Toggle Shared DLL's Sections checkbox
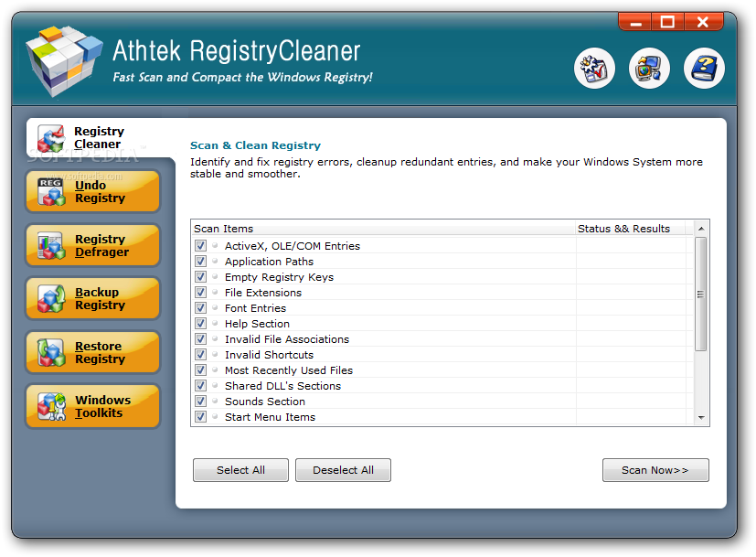The height and width of the screenshot is (557, 756). pos(200,385)
